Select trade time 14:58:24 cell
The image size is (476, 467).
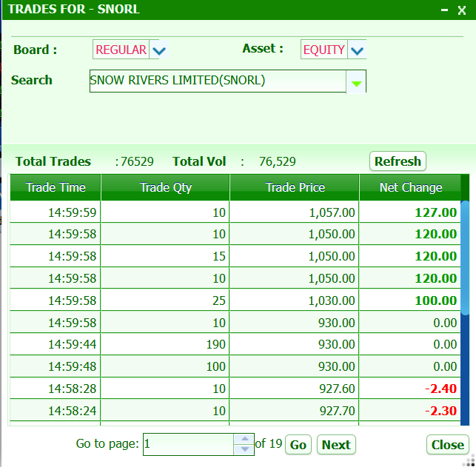pyautogui.click(x=56, y=411)
